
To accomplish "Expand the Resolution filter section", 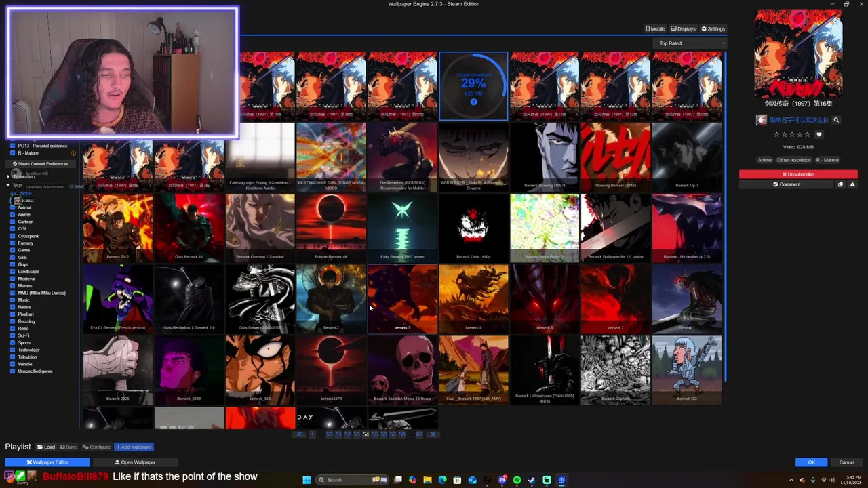I will 20,176.
